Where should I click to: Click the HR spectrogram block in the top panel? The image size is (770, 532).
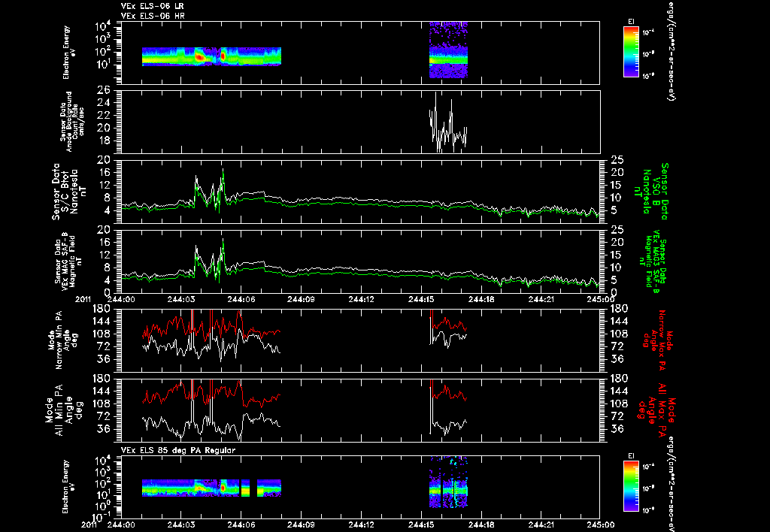click(448, 50)
